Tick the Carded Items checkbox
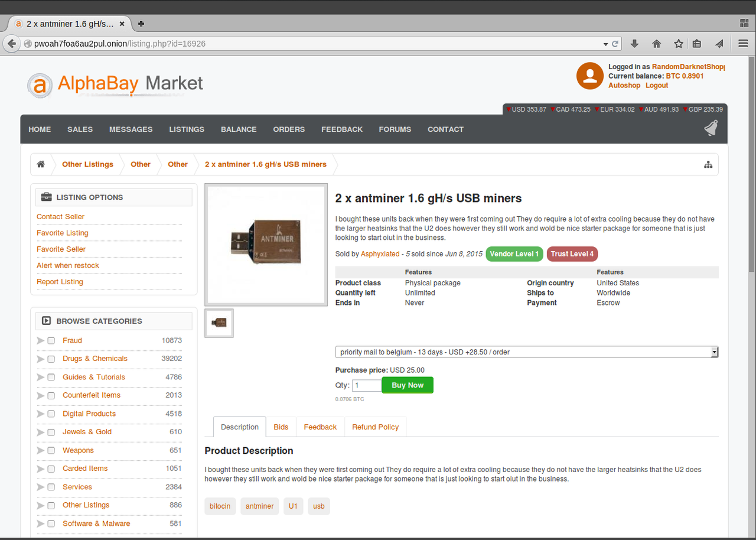Screen dimensions: 756x540 click(51, 469)
